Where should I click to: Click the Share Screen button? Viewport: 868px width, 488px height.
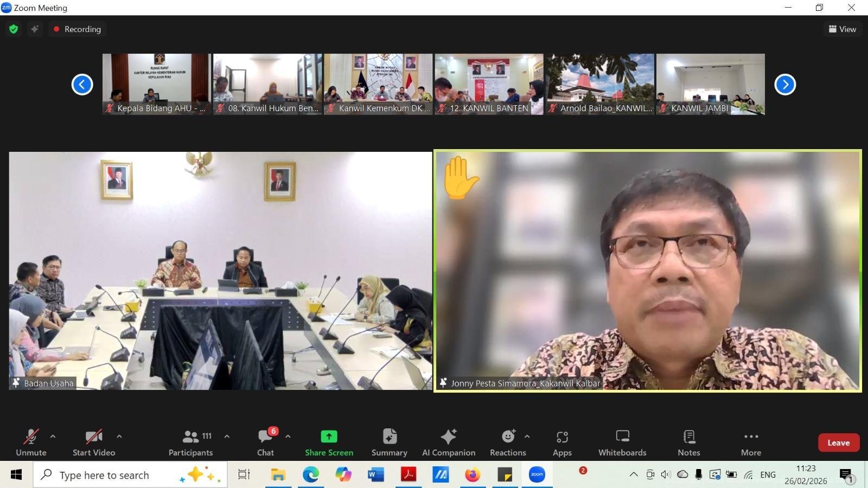click(x=329, y=442)
